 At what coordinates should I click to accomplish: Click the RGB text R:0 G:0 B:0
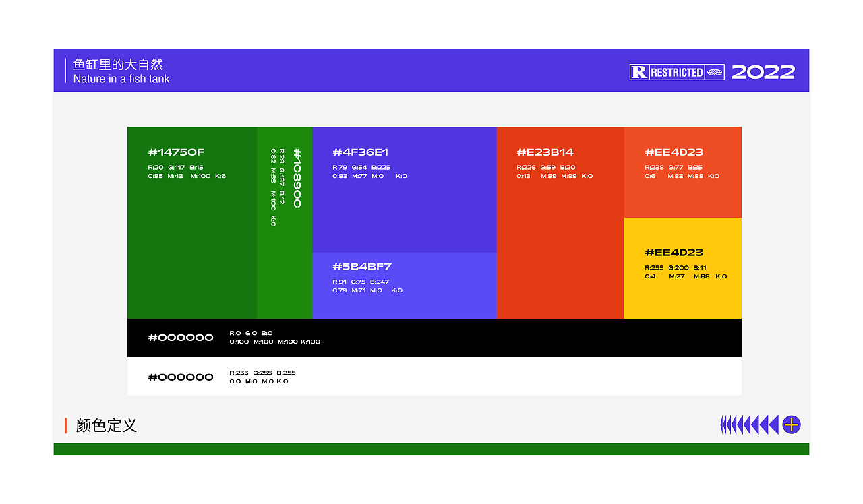coord(251,333)
